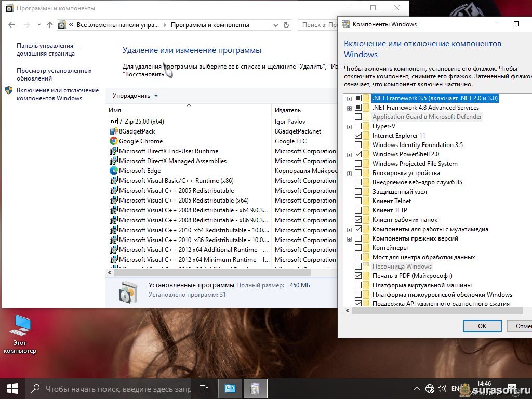This screenshot has height=399, width=532.
Task: Expand the Hyper-V tree node
Action: point(349,126)
